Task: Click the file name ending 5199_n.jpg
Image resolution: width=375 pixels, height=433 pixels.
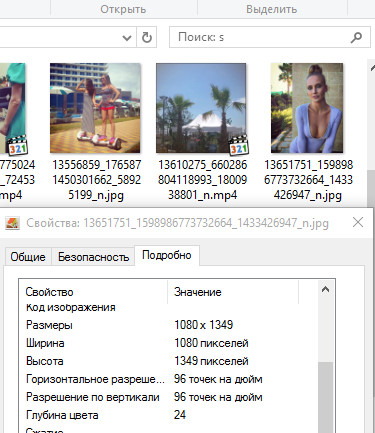Action: tap(96, 180)
